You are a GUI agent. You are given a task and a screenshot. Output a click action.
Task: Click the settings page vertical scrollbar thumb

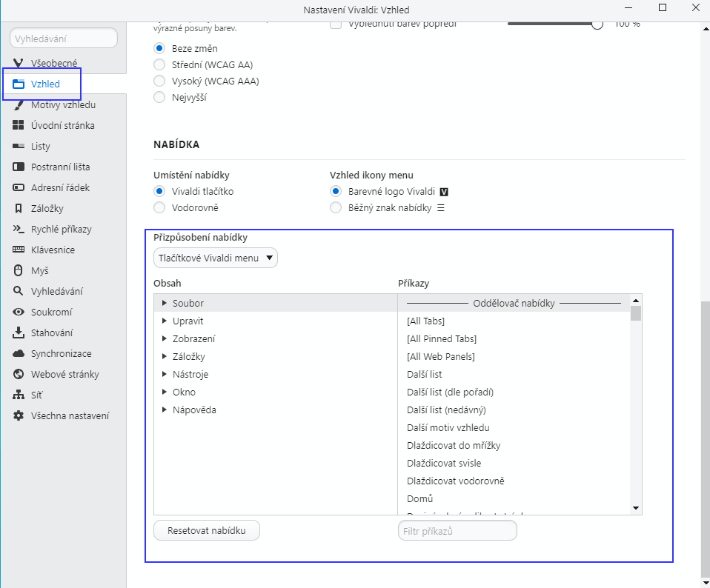click(705, 438)
